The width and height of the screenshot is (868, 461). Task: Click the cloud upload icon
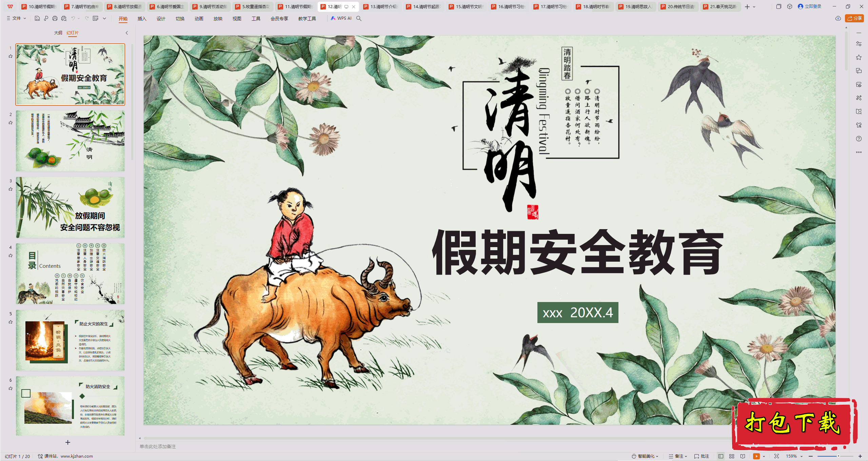coord(838,18)
